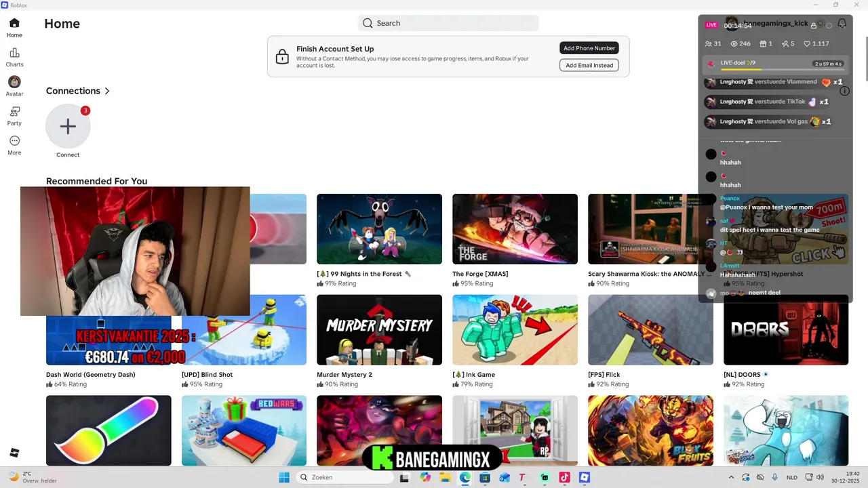Image resolution: width=868 pixels, height=488 pixels.
Task: Click Add Email Instead button
Action: click(x=589, y=65)
